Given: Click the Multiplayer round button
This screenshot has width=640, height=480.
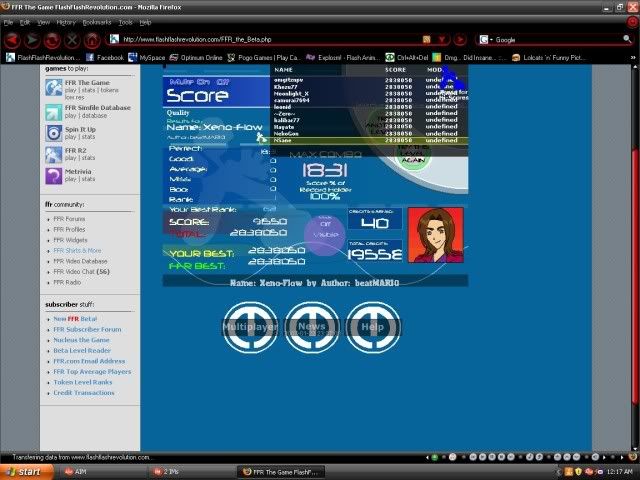Looking at the screenshot, I should click(x=250, y=327).
